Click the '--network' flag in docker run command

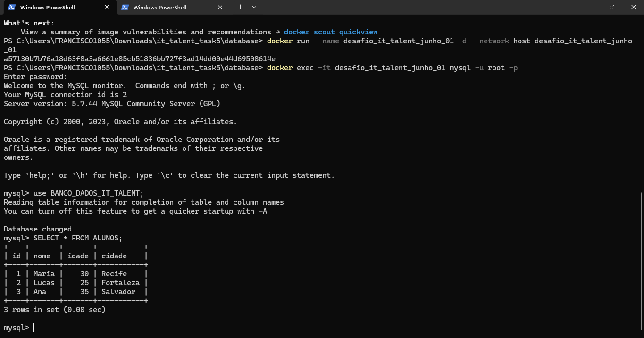(490, 41)
